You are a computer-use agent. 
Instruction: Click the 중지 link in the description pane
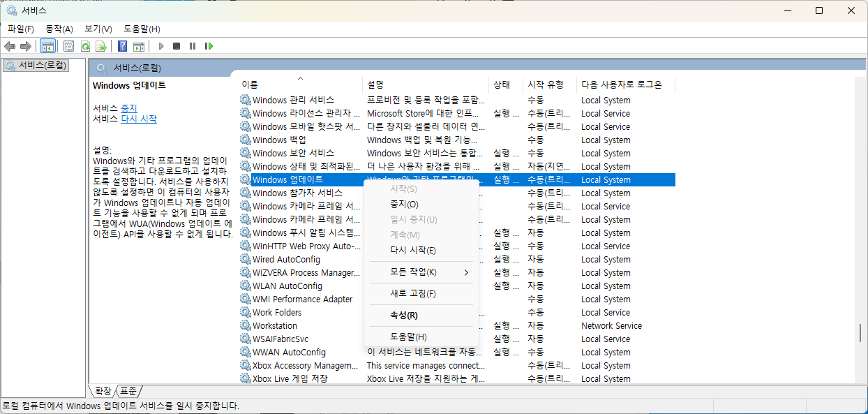tap(129, 108)
